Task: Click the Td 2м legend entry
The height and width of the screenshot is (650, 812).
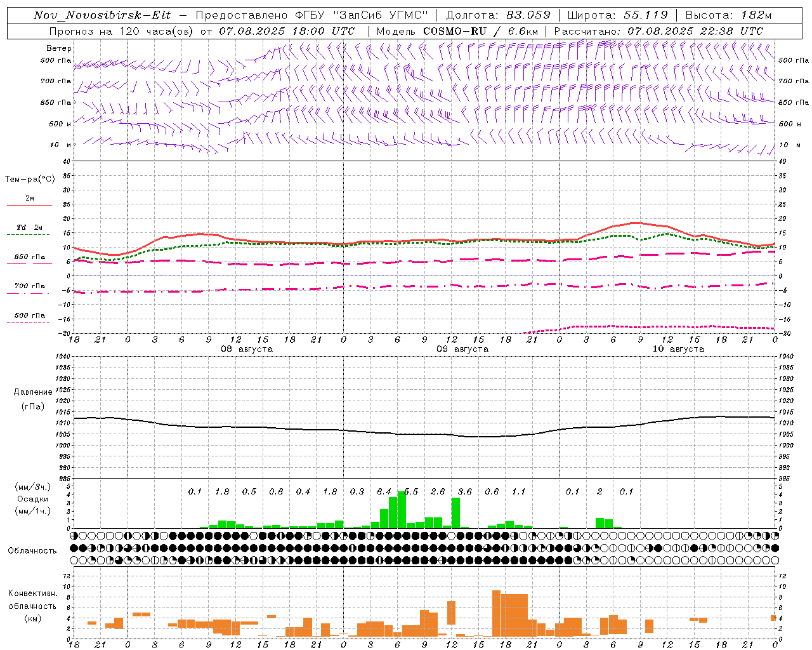Action: (x=30, y=227)
